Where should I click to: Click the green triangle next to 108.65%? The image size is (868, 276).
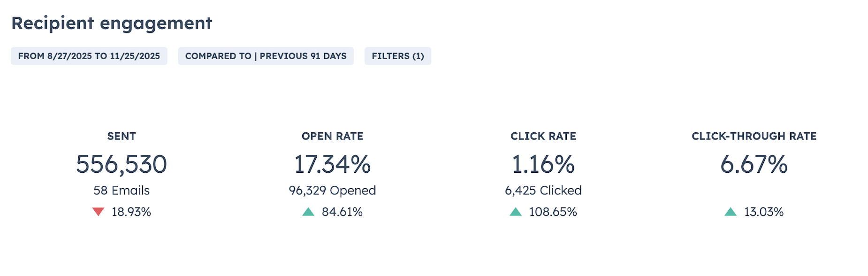click(x=515, y=212)
